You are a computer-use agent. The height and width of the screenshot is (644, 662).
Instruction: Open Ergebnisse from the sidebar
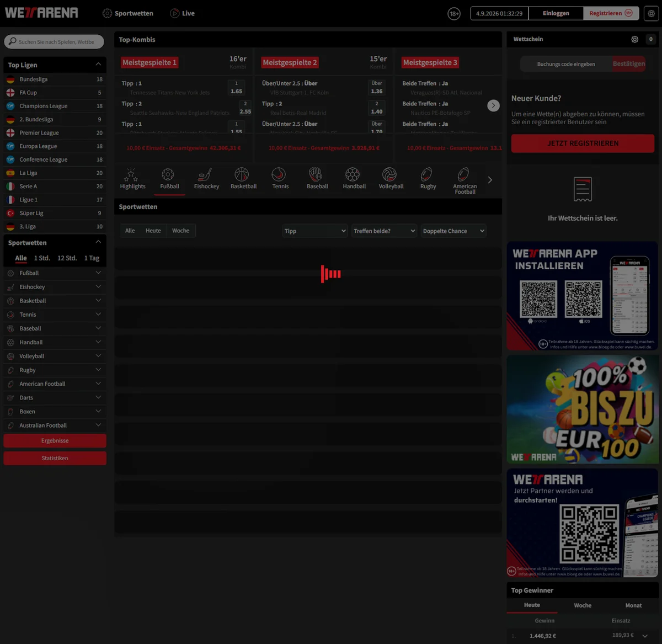(x=55, y=441)
